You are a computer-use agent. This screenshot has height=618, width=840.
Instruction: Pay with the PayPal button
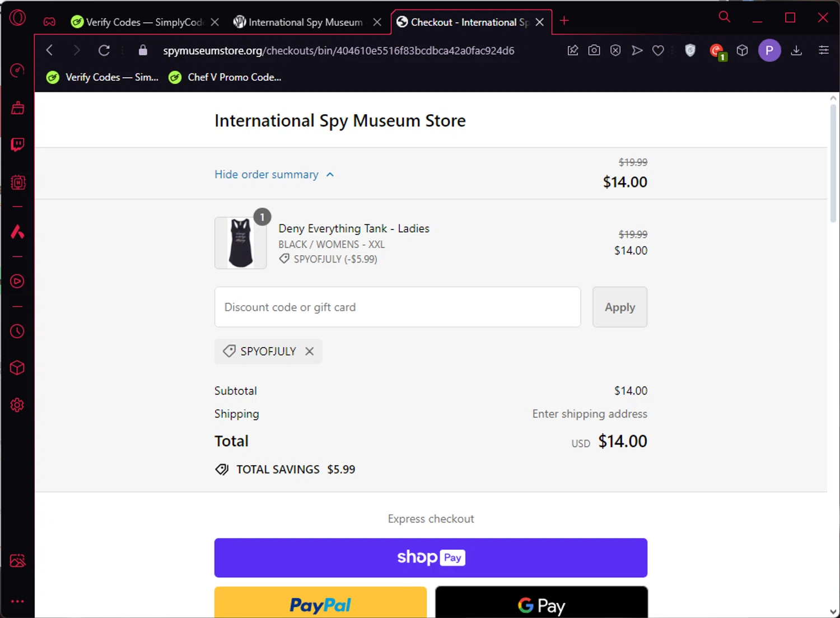tap(320, 602)
